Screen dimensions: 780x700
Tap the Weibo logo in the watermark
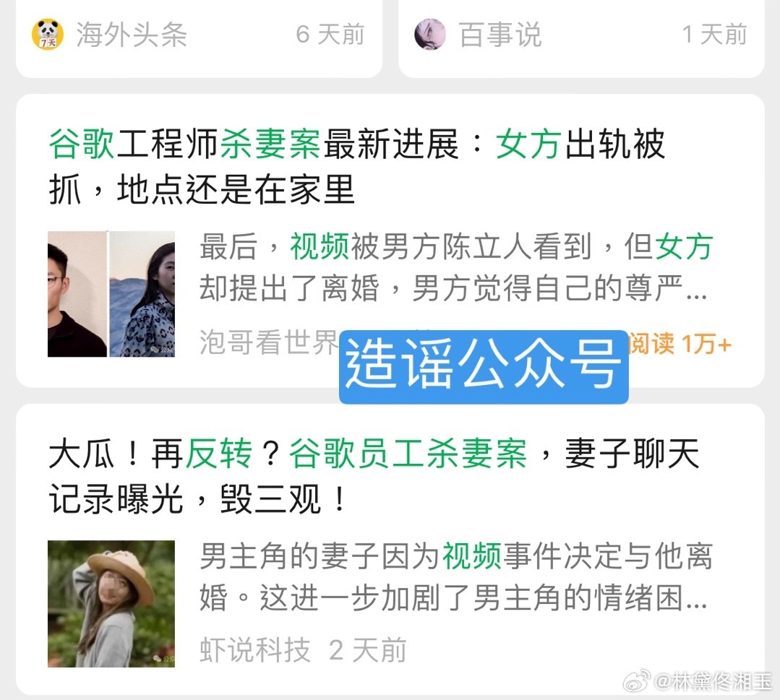[637, 680]
